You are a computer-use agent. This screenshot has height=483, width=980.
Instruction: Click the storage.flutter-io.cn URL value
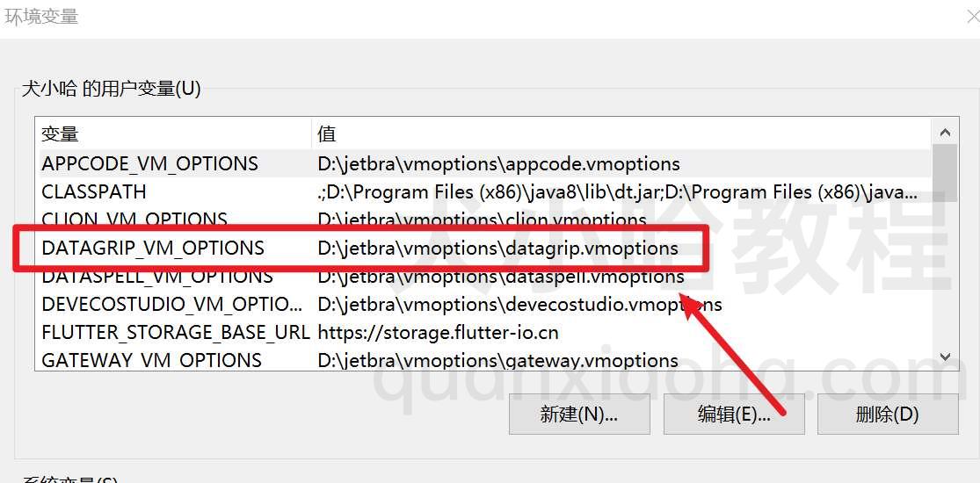(x=438, y=333)
